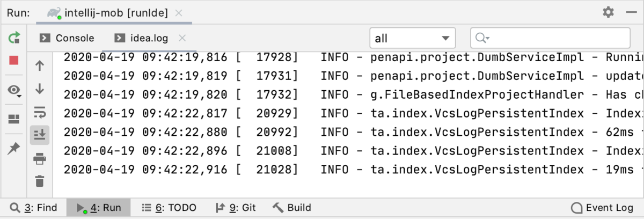This screenshot has width=644, height=219.
Task: Close the idea.log tab
Action: pyautogui.click(x=182, y=38)
